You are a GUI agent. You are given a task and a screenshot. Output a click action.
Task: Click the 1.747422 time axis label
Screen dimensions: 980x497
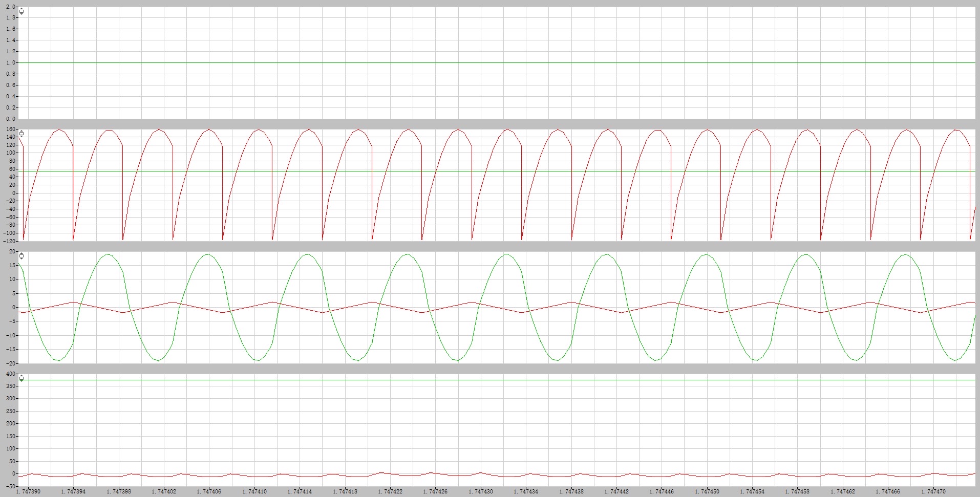click(x=390, y=492)
